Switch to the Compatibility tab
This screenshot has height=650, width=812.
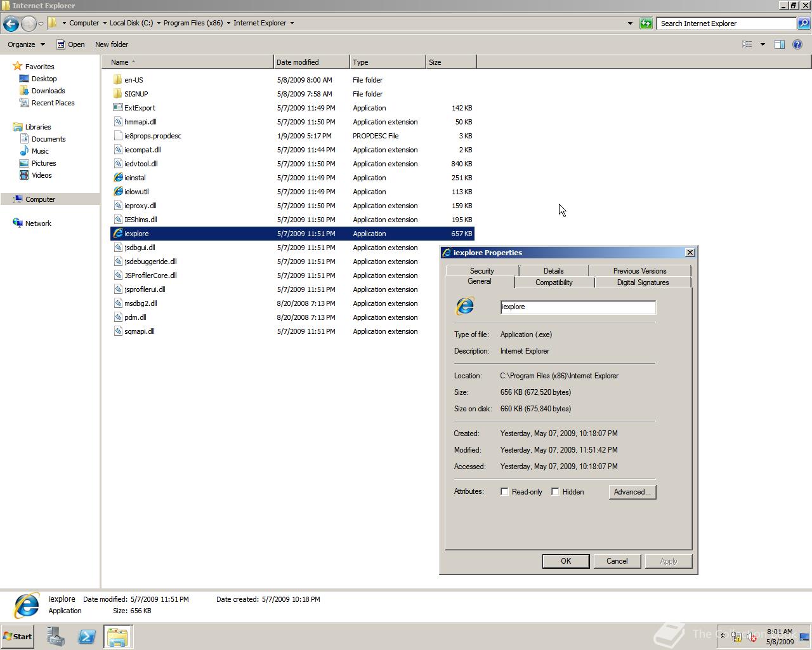pos(554,282)
